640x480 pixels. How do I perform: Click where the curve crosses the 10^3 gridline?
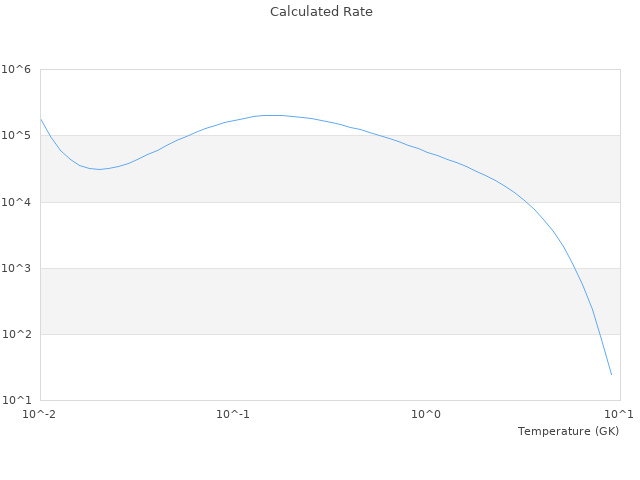click(x=572, y=268)
